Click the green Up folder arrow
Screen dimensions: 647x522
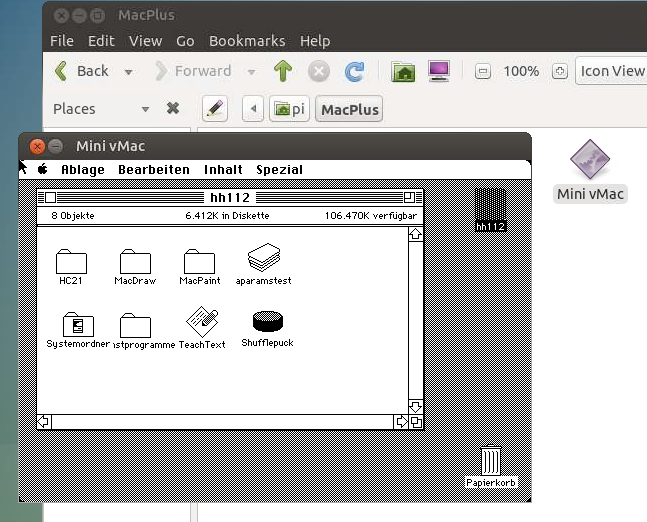(283, 71)
